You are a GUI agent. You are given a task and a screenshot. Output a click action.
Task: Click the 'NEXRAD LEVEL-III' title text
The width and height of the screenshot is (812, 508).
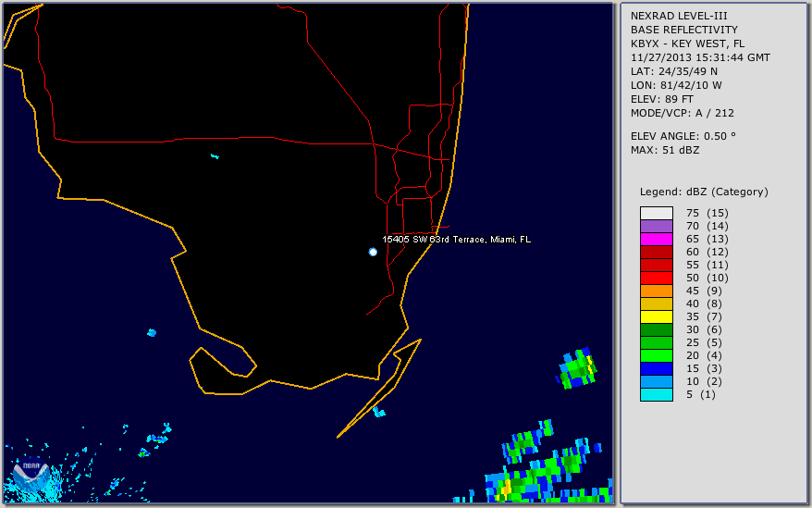[679, 16]
